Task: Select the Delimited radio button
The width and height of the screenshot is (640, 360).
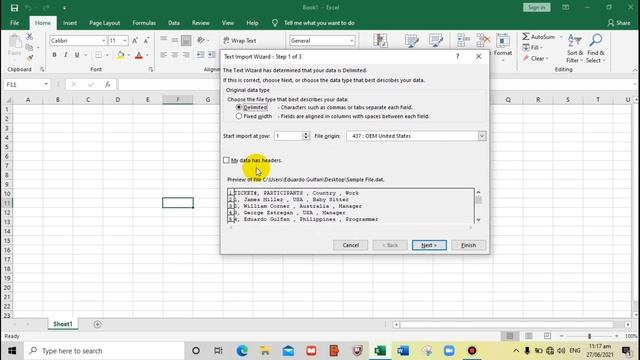Action: coord(239,107)
